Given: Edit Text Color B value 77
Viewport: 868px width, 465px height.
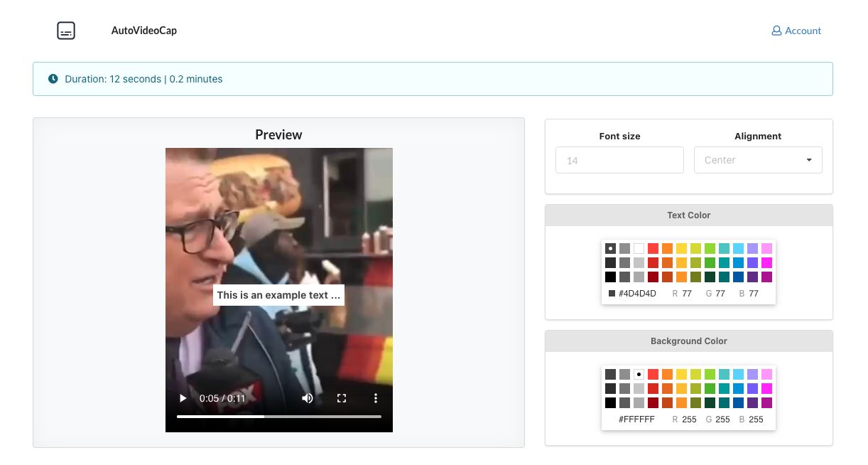Looking at the screenshot, I should (x=754, y=293).
